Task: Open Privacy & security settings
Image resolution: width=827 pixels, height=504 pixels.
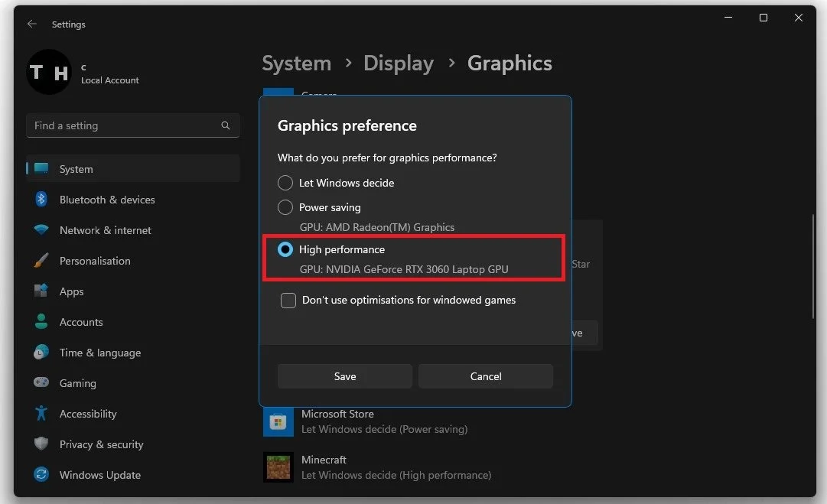Action: coord(133,444)
